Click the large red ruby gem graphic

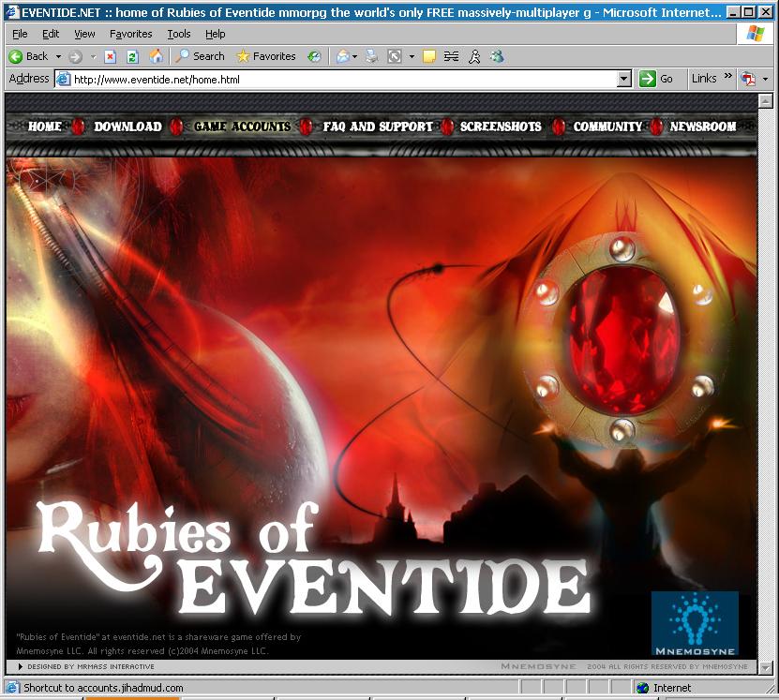(x=624, y=340)
